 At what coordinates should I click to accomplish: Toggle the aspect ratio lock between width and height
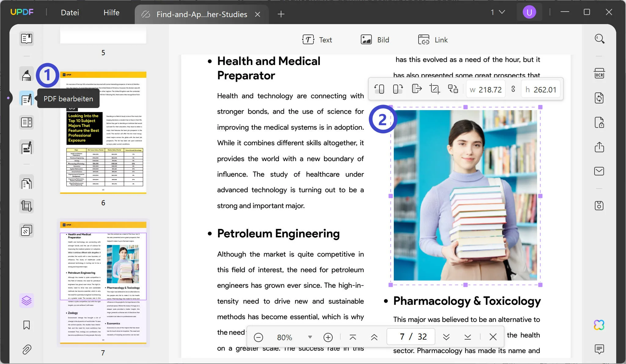click(x=513, y=89)
